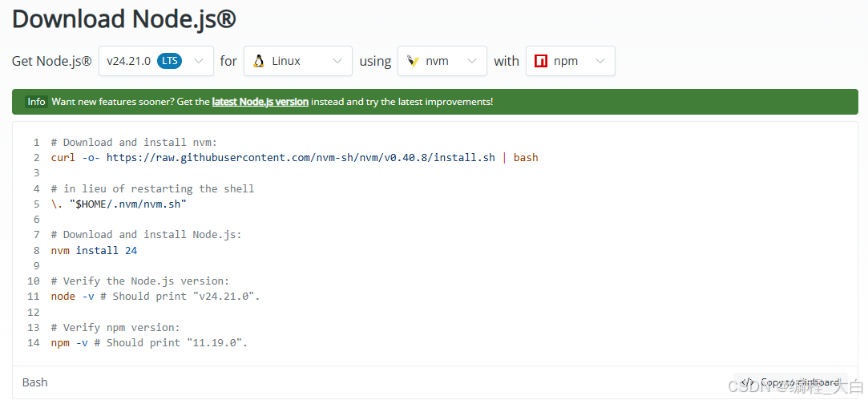Click the curl install.sh command line

click(294, 158)
